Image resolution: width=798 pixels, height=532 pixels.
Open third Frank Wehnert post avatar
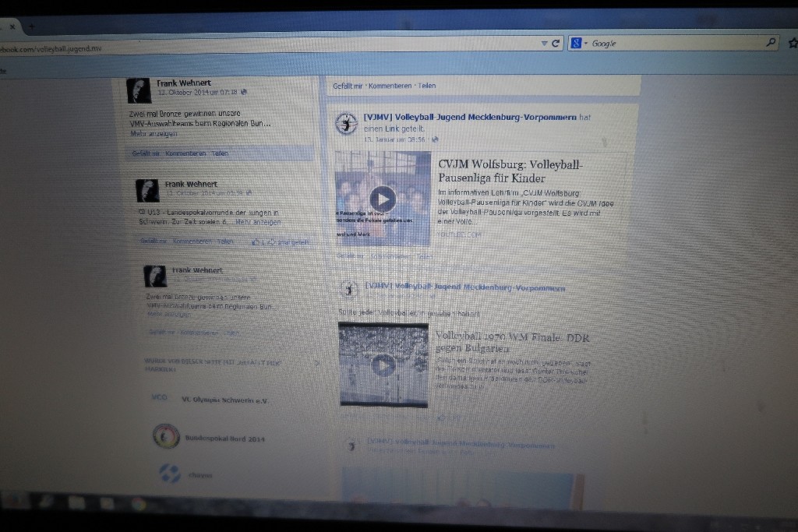click(155, 276)
